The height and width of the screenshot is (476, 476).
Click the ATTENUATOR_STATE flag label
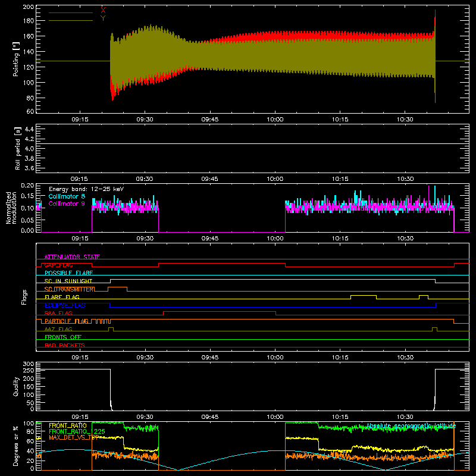pyautogui.click(x=72, y=257)
